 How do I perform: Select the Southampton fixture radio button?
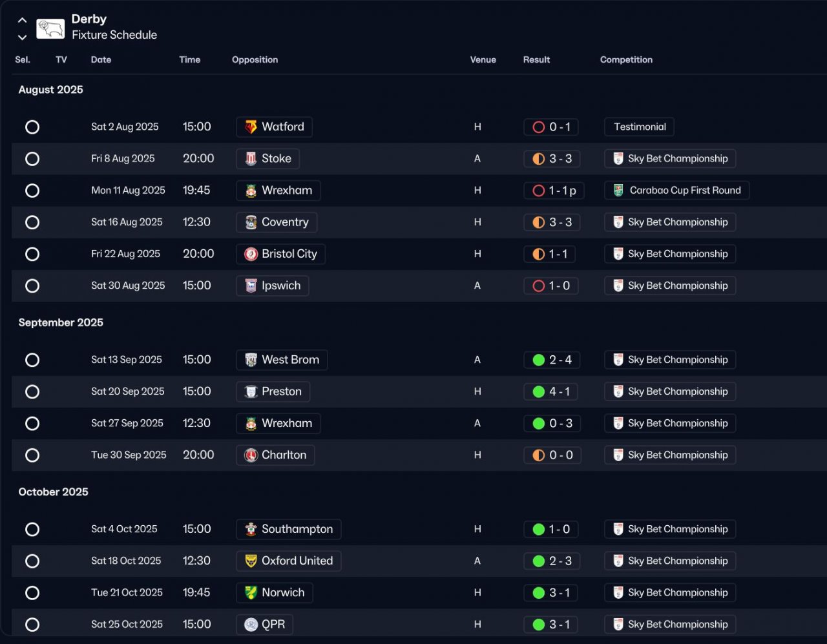pos(32,530)
